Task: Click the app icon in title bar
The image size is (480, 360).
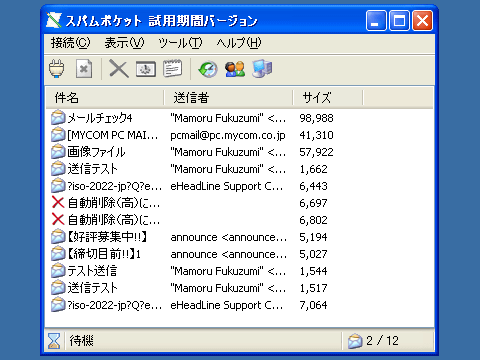Action: point(54,20)
